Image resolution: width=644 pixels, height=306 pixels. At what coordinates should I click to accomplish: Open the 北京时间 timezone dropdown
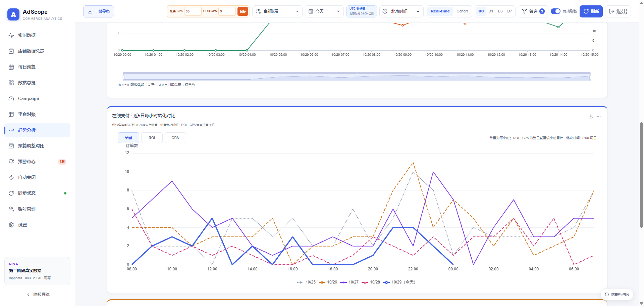[x=401, y=11]
